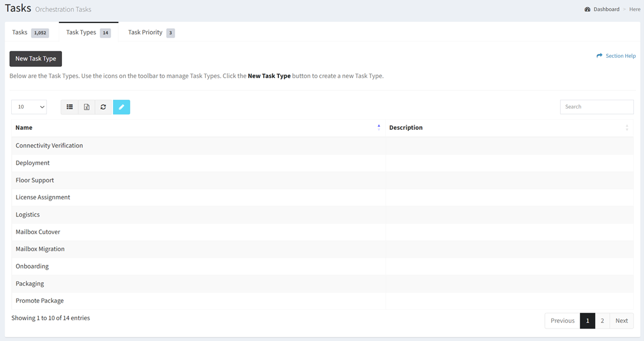Viewport: 644px width, 341px height.
Task: Click the Dashboard breadcrumb icon
Action: pyautogui.click(x=587, y=9)
